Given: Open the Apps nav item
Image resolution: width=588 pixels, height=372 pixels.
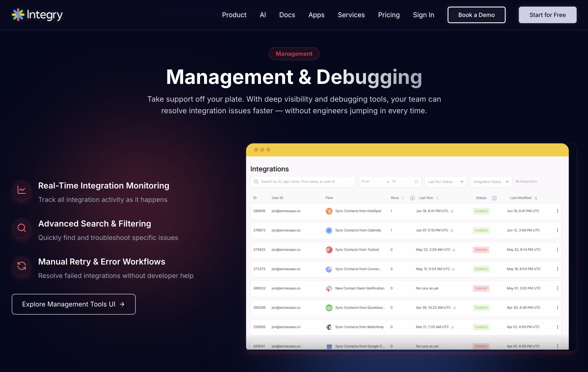Looking at the screenshot, I should coord(317,15).
